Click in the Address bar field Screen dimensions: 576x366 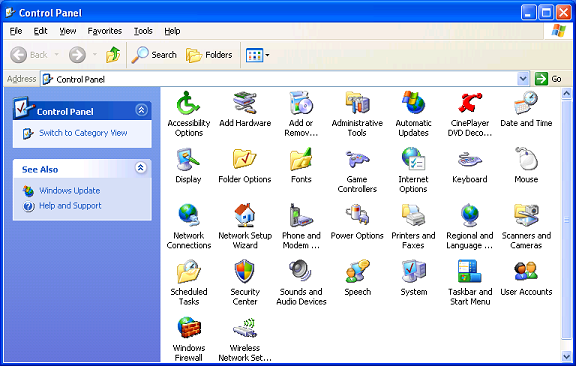tap(285, 79)
